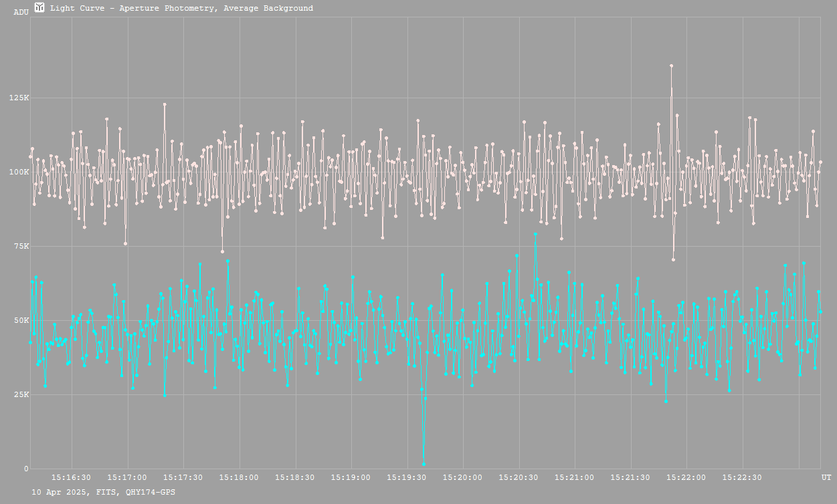Select the pink curve's peak near 15:17:20
This screenshot has width=837, height=504.
click(x=165, y=104)
